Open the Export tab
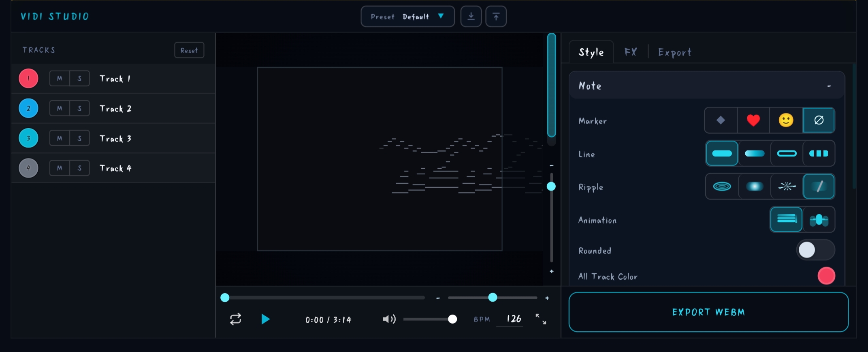 (674, 52)
